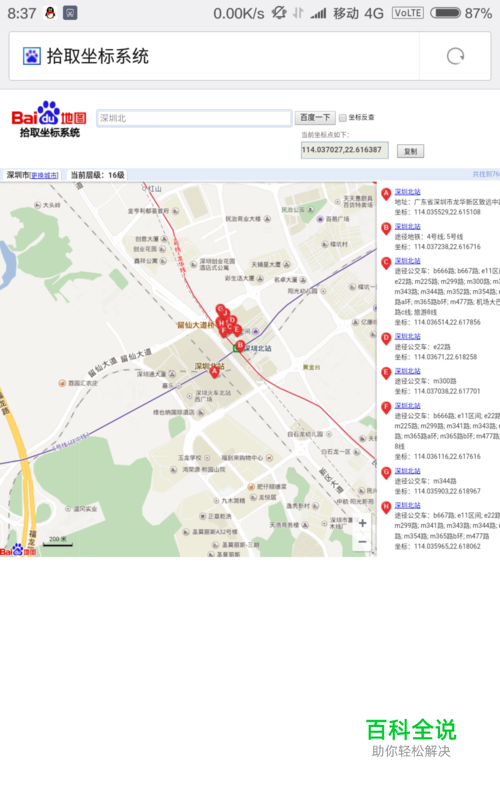
Task: Click 维也纳国际酒店 label on map
Action: (x=174, y=413)
